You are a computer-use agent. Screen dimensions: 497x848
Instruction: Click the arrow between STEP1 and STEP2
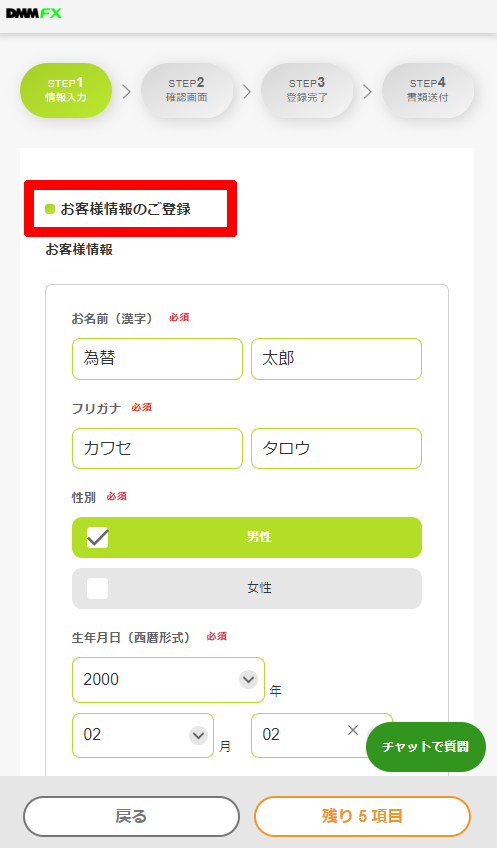[127, 91]
